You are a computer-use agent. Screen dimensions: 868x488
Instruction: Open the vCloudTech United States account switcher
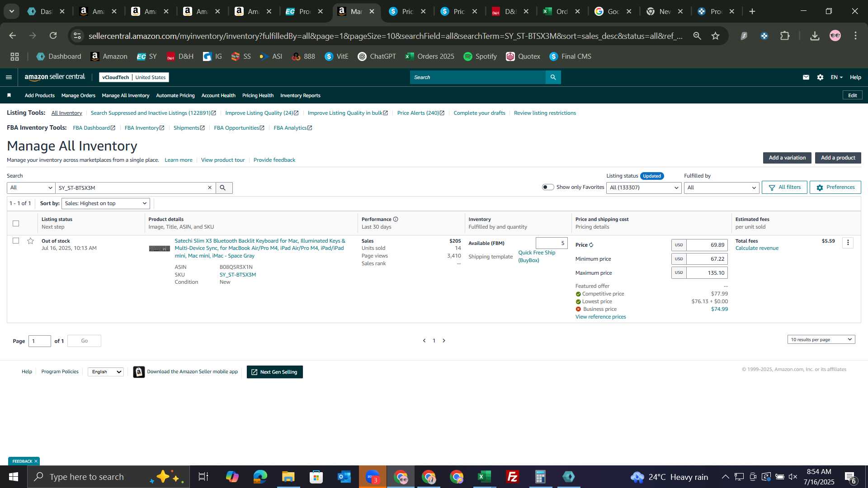click(x=134, y=77)
